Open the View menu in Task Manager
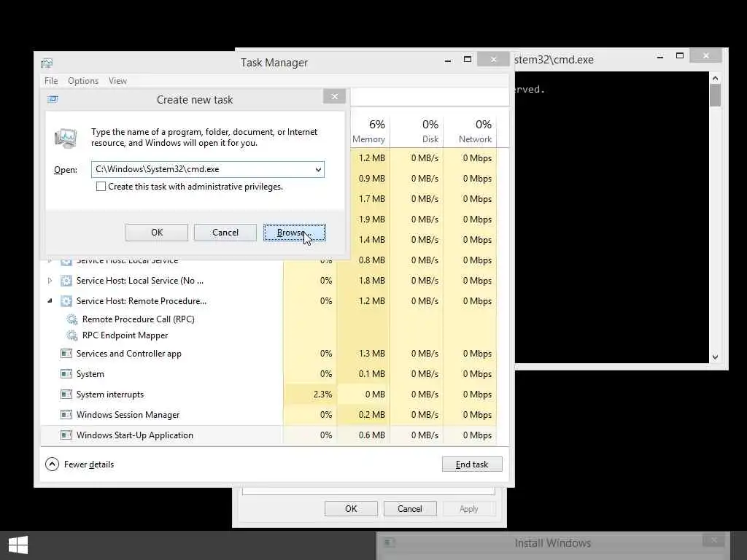The width and height of the screenshot is (747, 560). pos(117,81)
